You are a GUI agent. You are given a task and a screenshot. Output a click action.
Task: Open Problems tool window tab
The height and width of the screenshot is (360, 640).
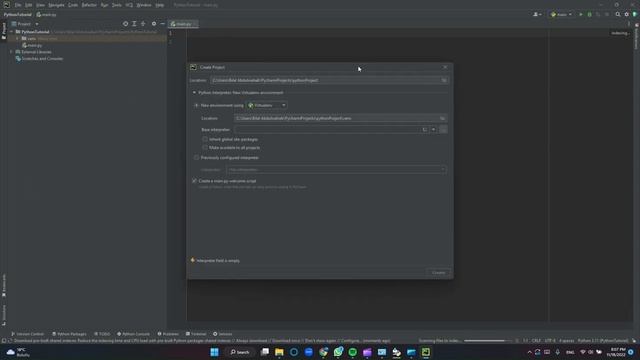click(168, 334)
